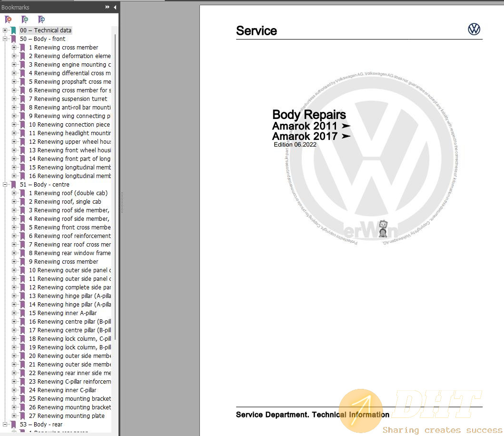The width and height of the screenshot is (504, 436).
Task: Click bookmark icon of 51 – Body - centre
Action: 13,185
